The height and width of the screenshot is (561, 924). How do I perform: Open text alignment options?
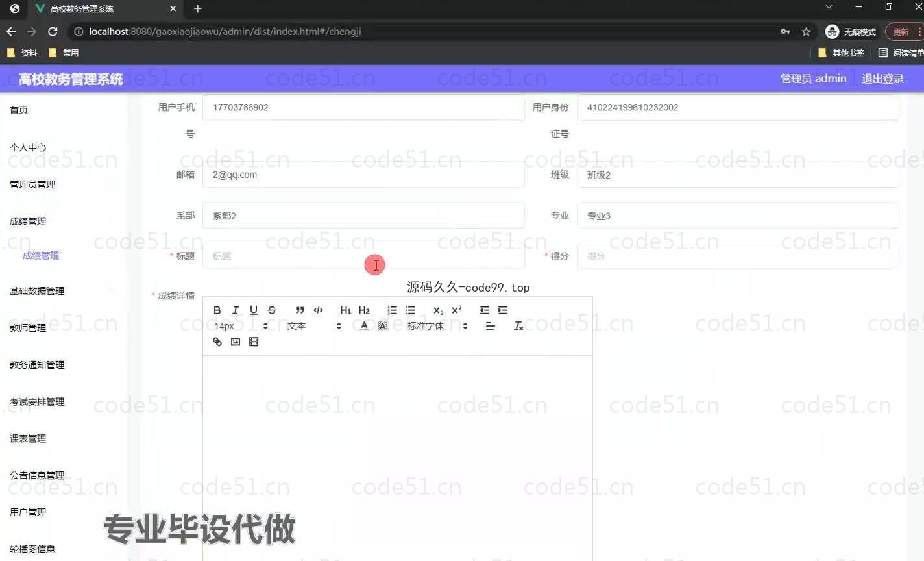(x=491, y=326)
